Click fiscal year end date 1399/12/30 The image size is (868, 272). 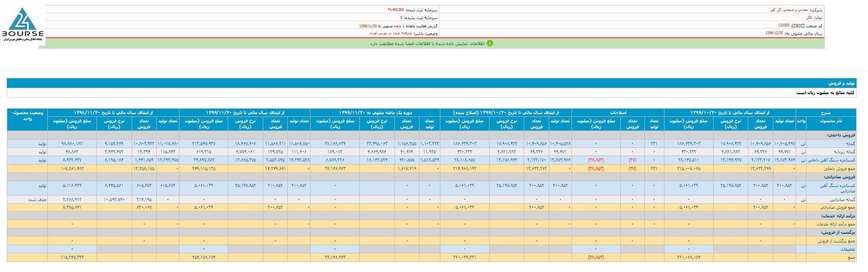coord(774,33)
